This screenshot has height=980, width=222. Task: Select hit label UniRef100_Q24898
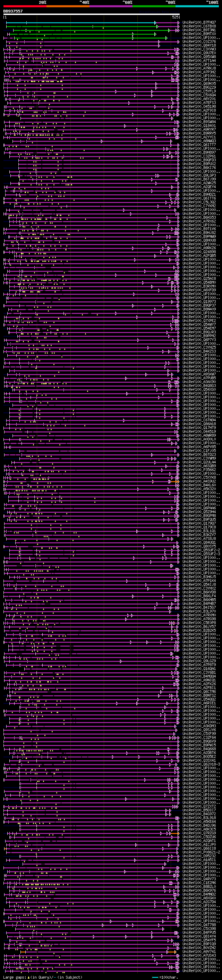pos(199,252)
